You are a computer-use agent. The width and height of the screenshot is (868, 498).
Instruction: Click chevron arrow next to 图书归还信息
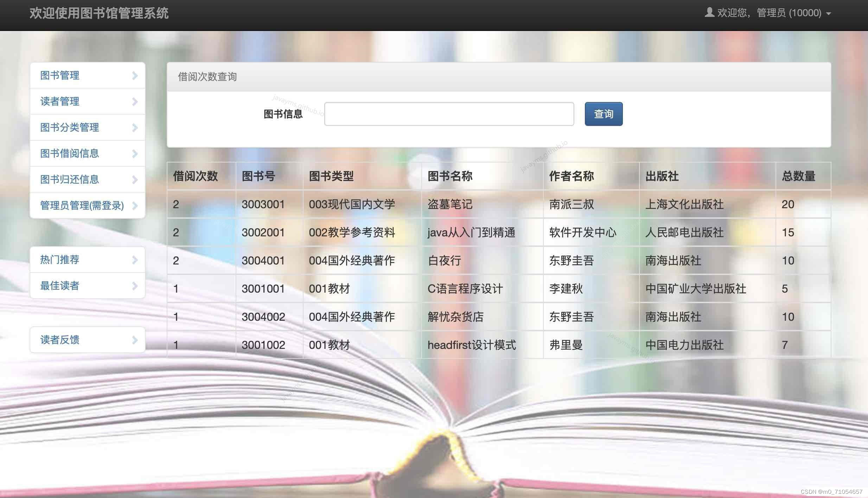135,180
